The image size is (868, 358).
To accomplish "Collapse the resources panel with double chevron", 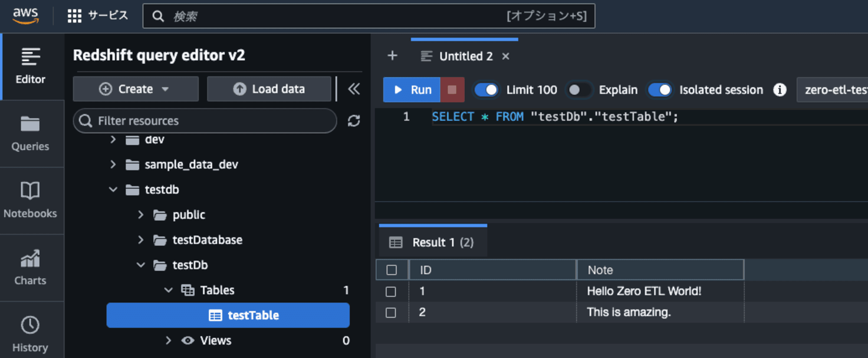I will tap(354, 89).
